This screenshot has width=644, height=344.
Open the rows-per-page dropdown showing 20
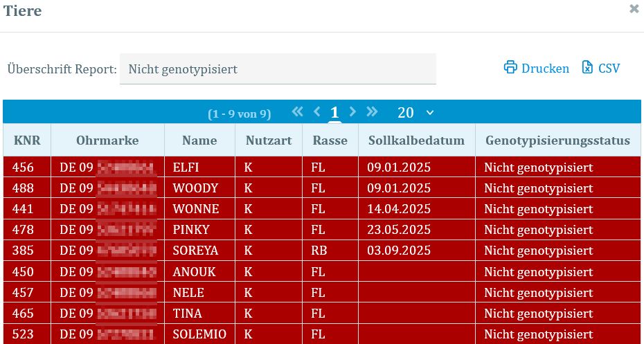coord(415,113)
